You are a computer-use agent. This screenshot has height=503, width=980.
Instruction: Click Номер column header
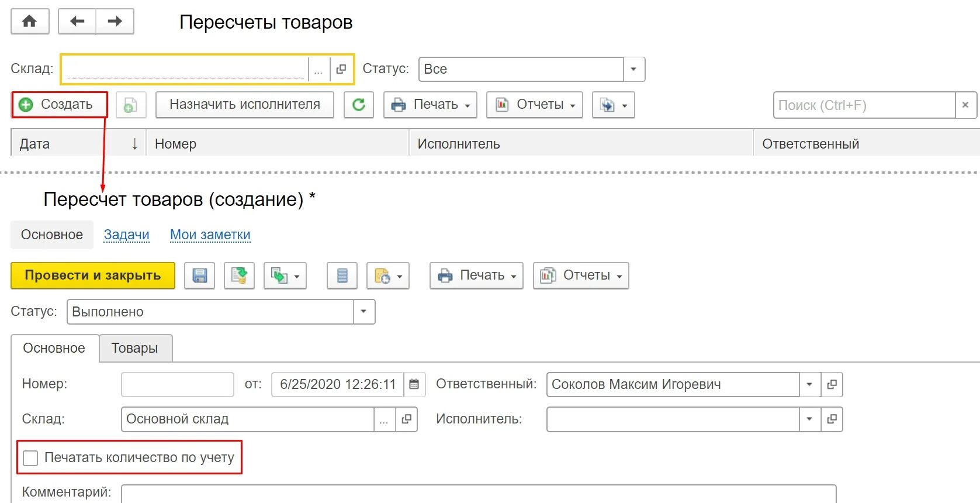tap(279, 144)
